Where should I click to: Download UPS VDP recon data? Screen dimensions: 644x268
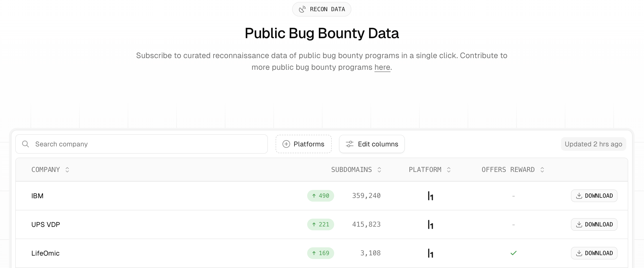pos(594,224)
